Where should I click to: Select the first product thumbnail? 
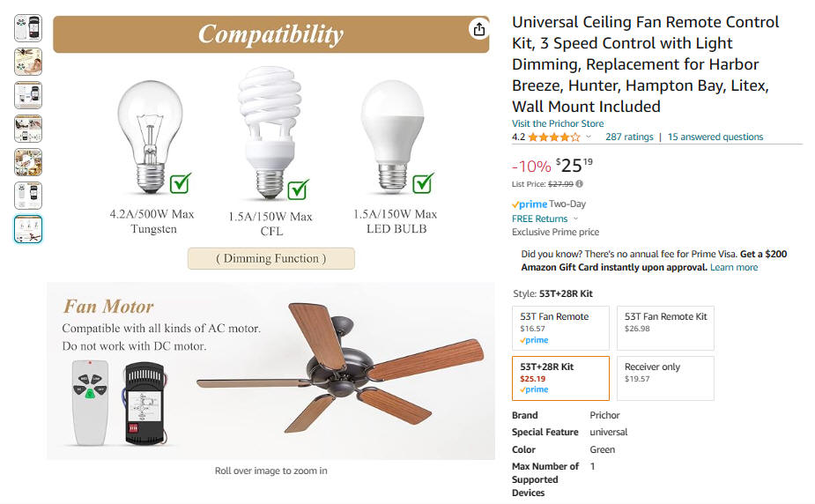click(28, 28)
